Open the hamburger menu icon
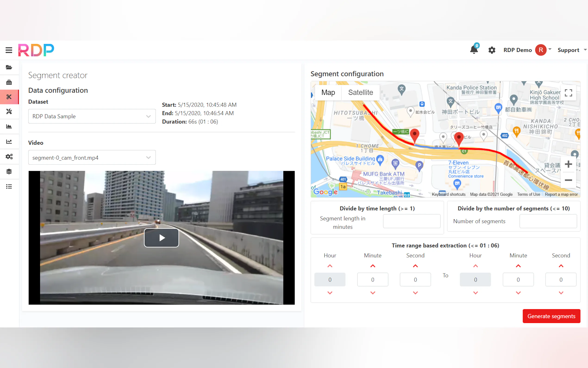The width and height of the screenshot is (588, 368). coord(9,50)
